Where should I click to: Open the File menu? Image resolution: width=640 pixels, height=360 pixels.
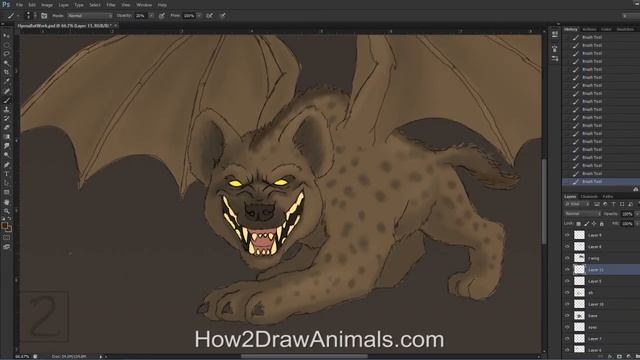point(19,5)
